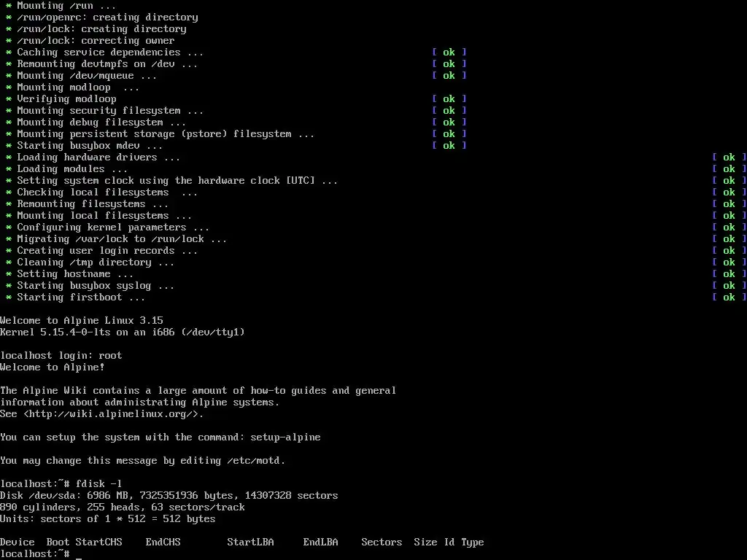Viewport: 747px width, 560px height.
Task: Click 'The Alpine Wiki contains a large amount' line
Action: [x=198, y=391]
